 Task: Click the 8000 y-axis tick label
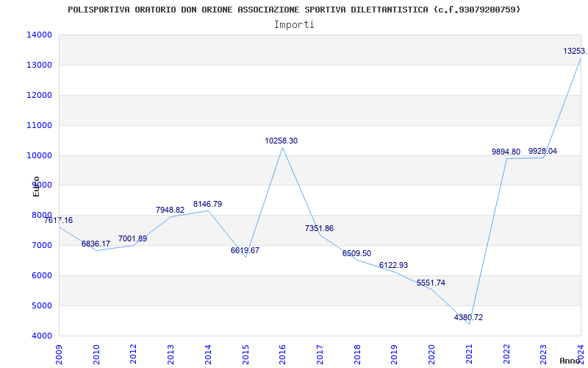[x=42, y=215]
